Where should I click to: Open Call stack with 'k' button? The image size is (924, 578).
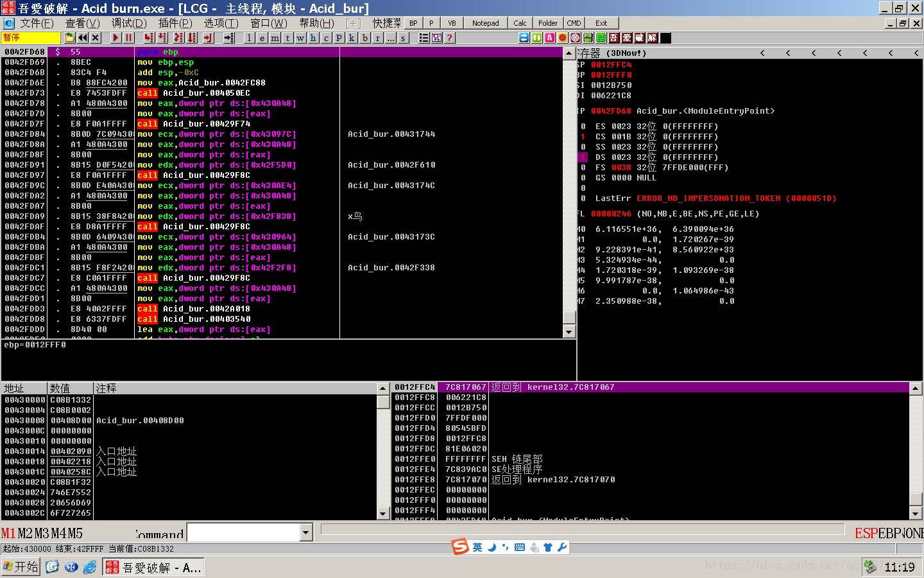[352, 38]
